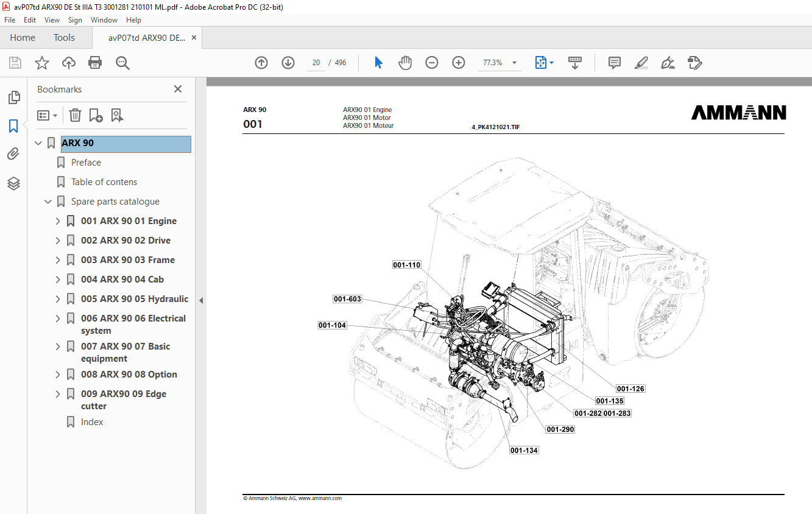Click part label 001-135
812x514 pixels.
tap(610, 401)
